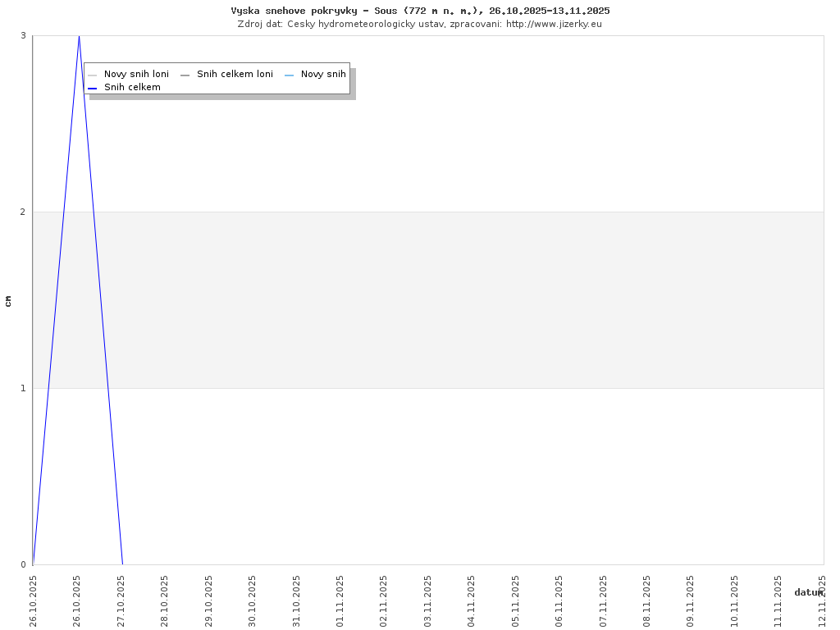Select the 'Novy snih loni' legend label
Viewport: 840px width, 630px height.
pos(136,75)
